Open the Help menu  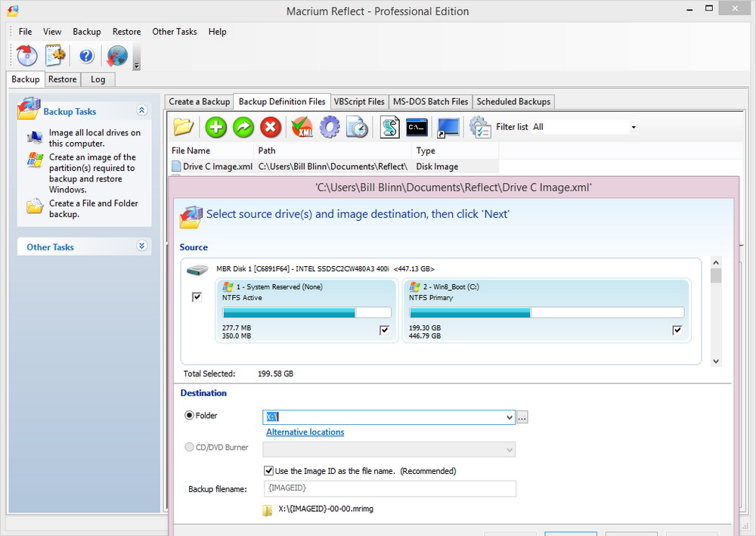point(218,31)
